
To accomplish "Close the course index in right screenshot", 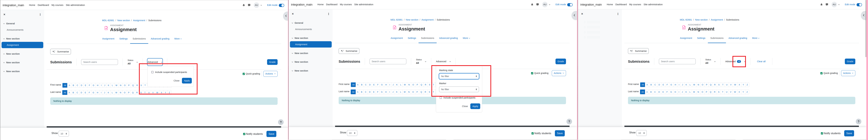I will (582, 14).
